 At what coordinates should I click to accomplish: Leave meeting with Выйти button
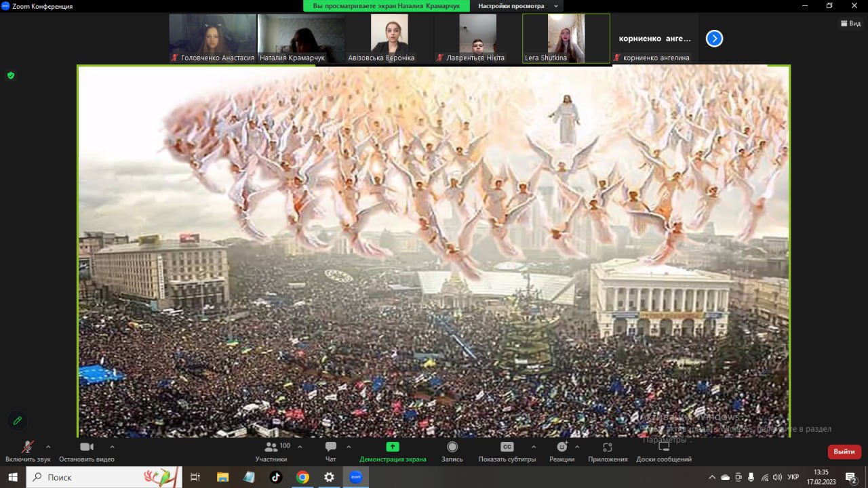pyautogui.click(x=844, y=451)
